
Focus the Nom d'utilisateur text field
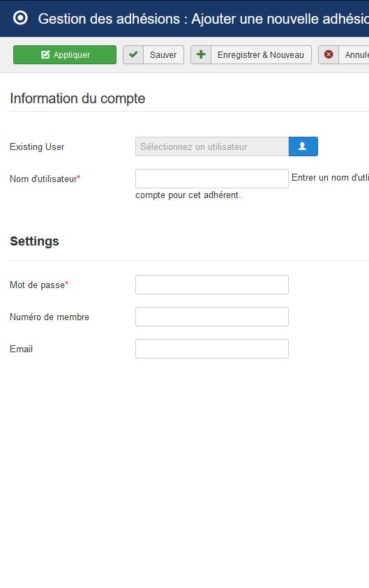pyautogui.click(x=212, y=179)
